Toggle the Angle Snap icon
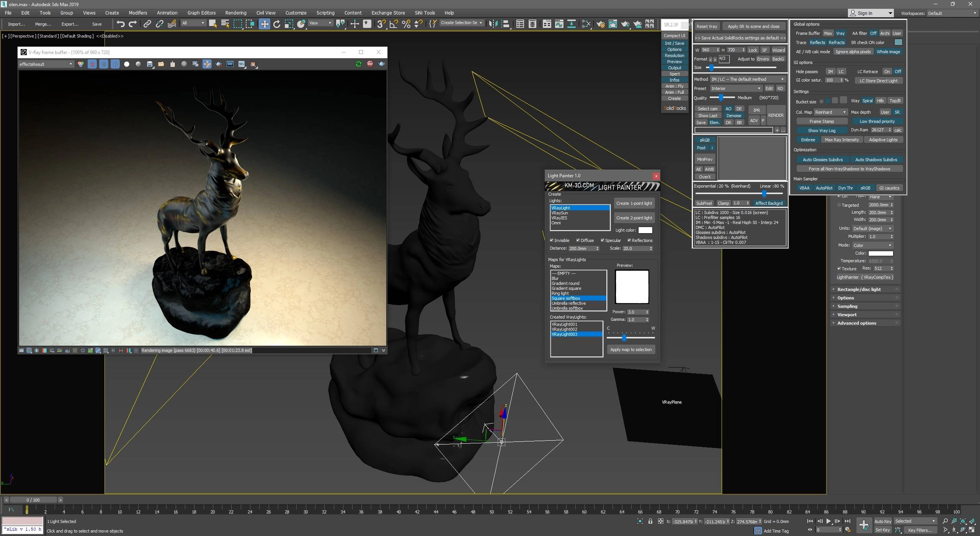This screenshot has height=536, width=980. tap(394, 24)
